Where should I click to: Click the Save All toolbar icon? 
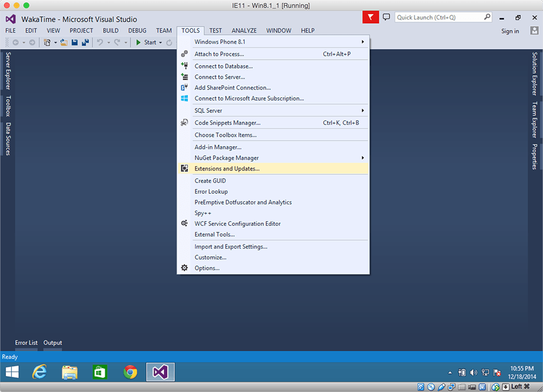click(85, 42)
